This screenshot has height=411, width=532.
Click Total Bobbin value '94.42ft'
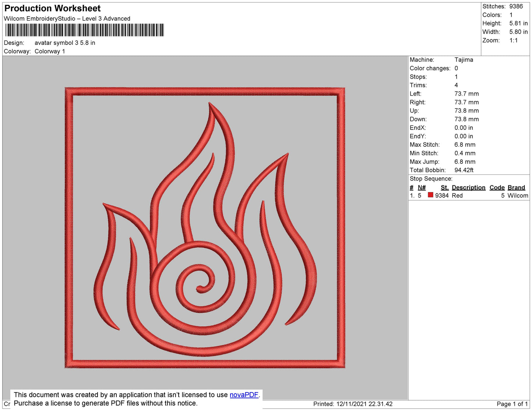pyautogui.click(x=464, y=170)
